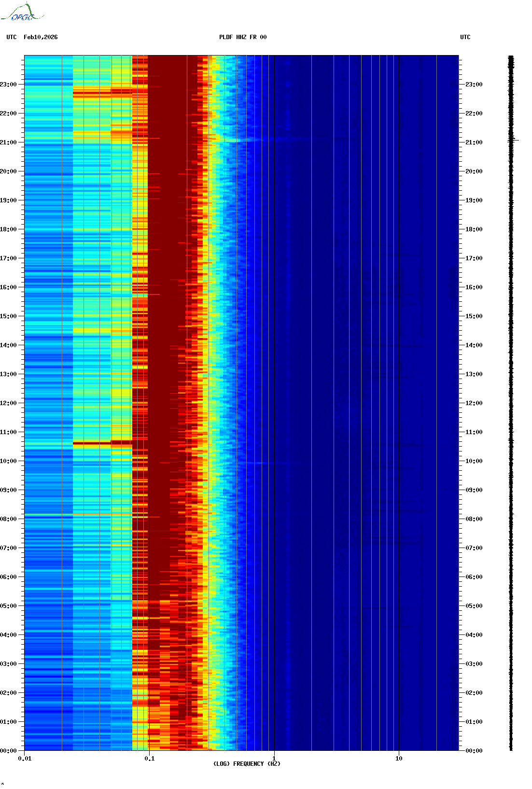Click the right 06:00 time label
This screenshot has height=789, width=532.
click(474, 577)
